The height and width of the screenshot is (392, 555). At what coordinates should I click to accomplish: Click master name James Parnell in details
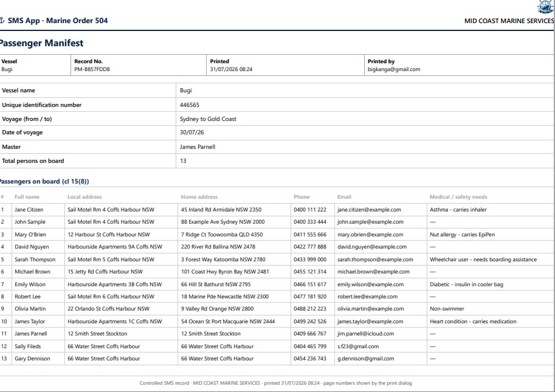click(197, 147)
